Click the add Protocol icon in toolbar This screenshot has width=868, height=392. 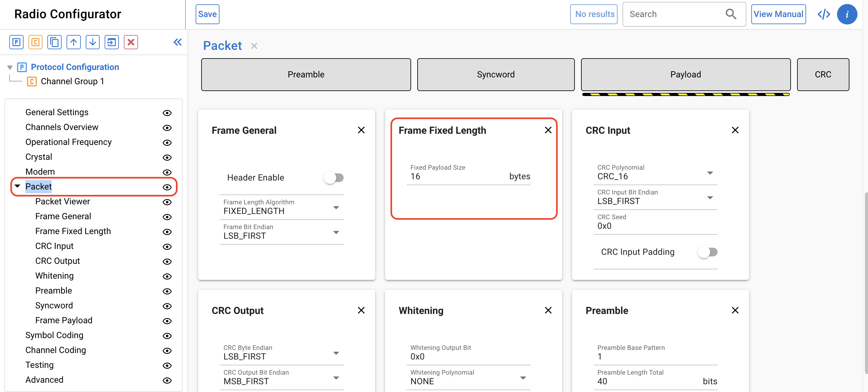pyautogui.click(x=16, y=42)
